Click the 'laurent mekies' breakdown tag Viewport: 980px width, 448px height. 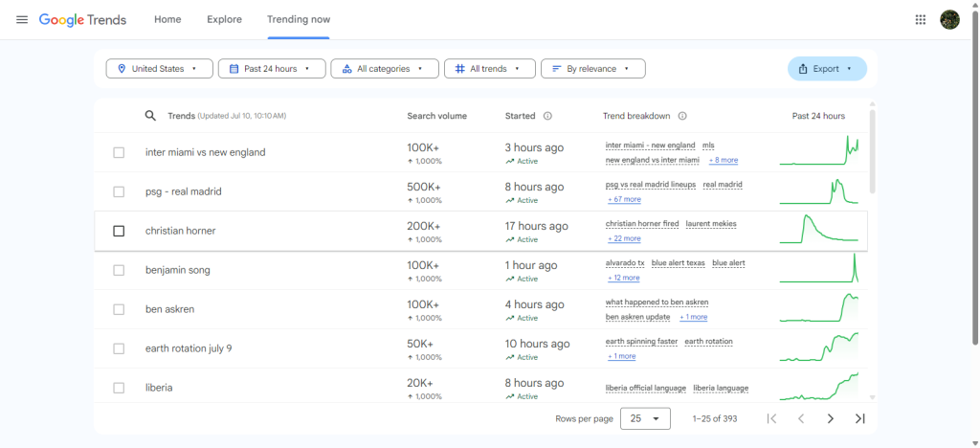[x=711, y=224]
